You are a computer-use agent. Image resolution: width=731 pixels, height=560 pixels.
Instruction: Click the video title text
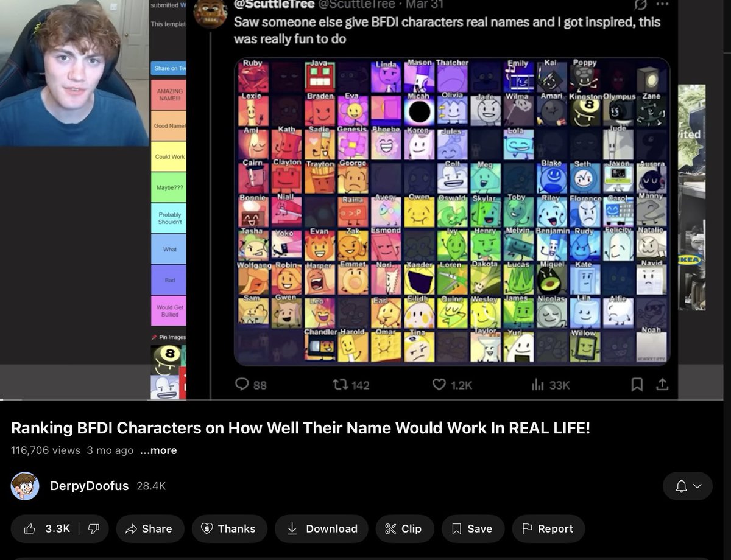tap(300, 428)
